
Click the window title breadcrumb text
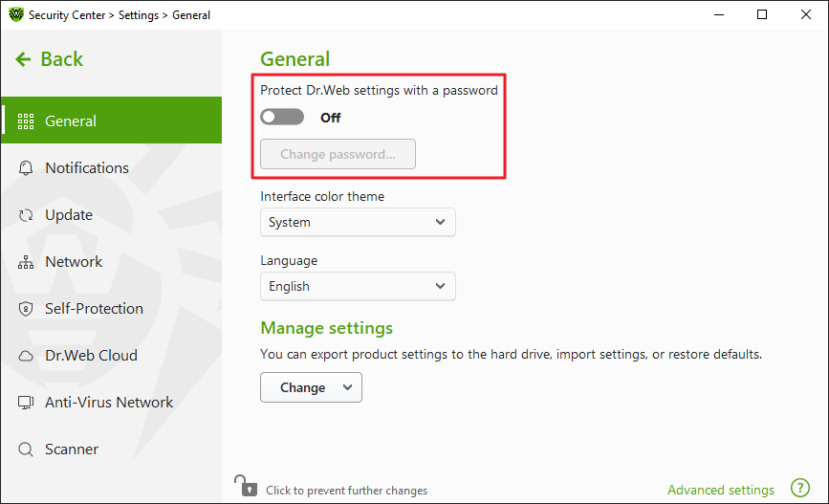click(x=120, y=15)
